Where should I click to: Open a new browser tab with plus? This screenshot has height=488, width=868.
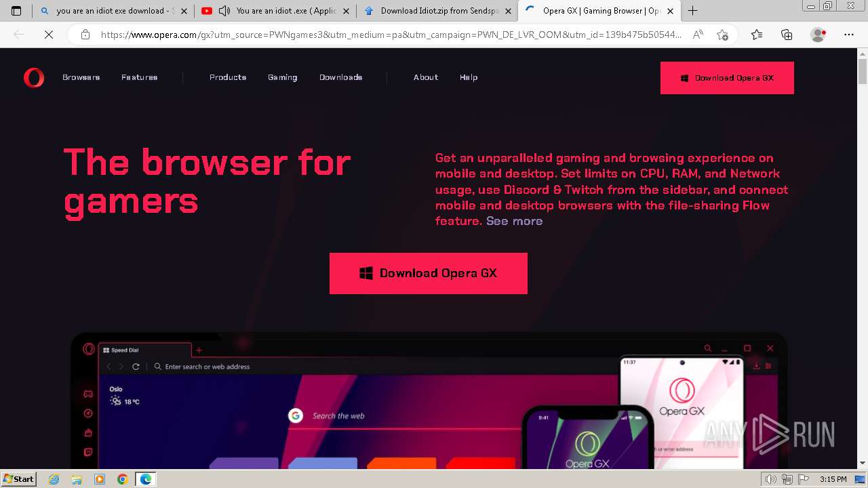coord(692,11)
